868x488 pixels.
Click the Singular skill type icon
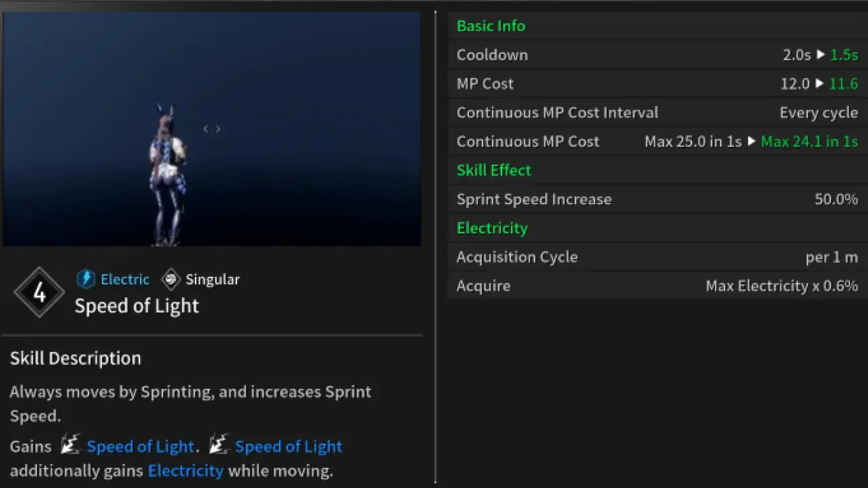point(171,279)
